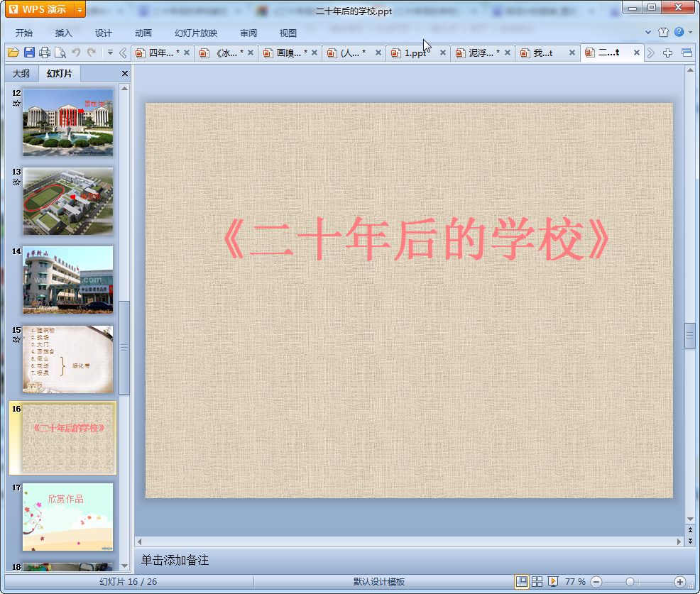
Task: Select slide 13 thumbnail with aerial campus
Action: coord(68,202)
